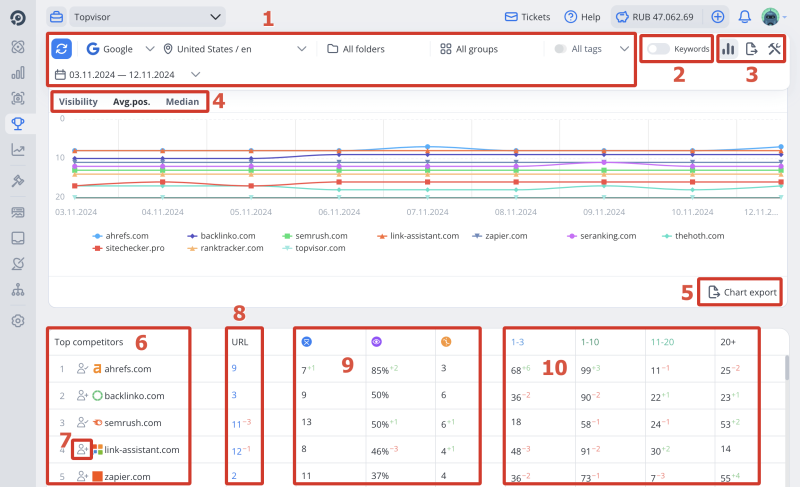The width and height of the screenshot is (800, 487).
Task: Sort by the 1-3 positions column
Action: pos(517,342)
